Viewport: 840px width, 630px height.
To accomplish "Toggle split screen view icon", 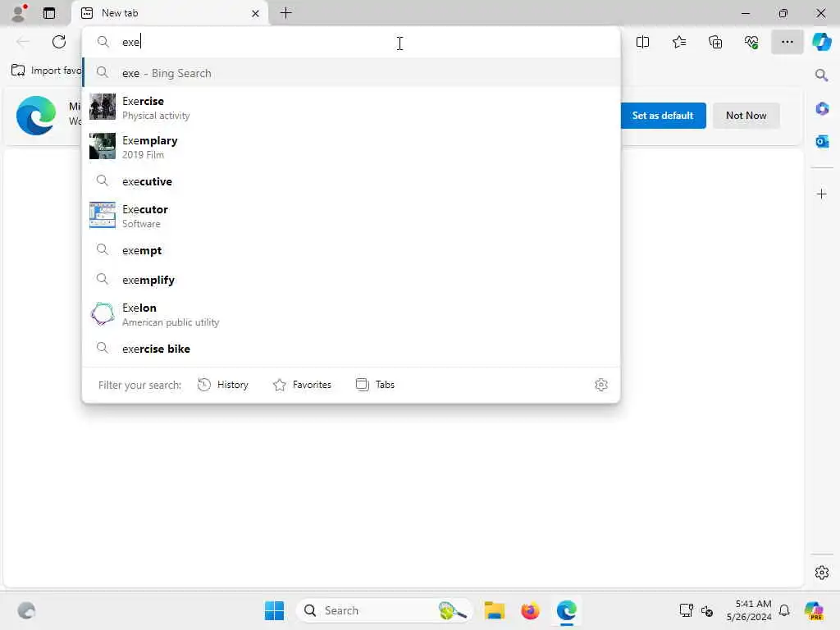I will coord(642,42).
